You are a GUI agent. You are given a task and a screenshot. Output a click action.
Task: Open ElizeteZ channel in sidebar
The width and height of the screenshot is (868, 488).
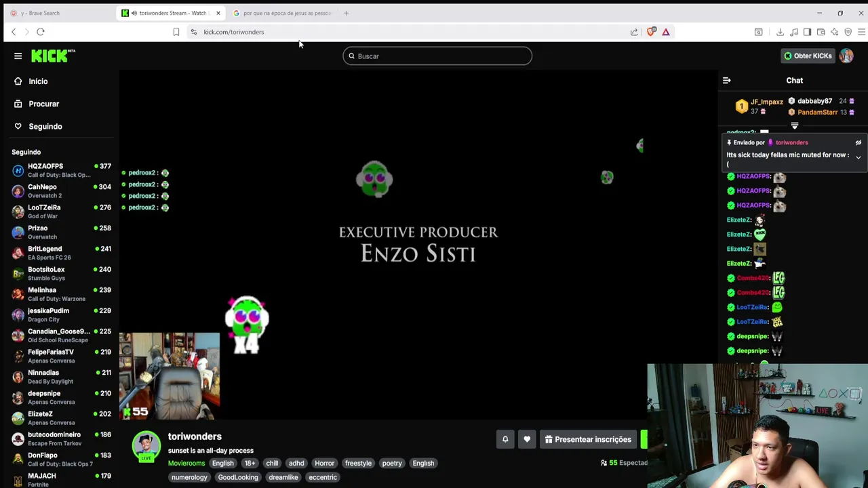pos(61,418)
